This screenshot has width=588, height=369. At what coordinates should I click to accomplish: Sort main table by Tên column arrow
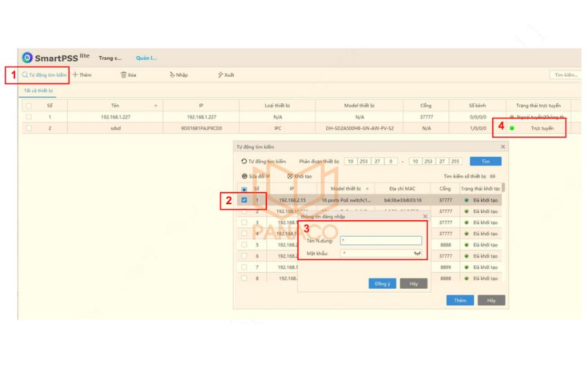156,106
